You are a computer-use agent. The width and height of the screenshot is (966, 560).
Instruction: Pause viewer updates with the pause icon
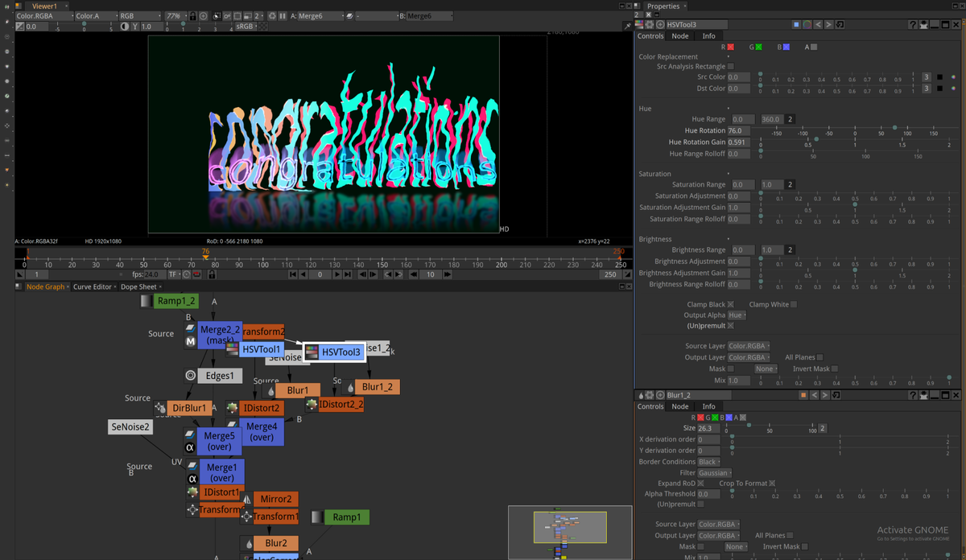click(283, 16)
